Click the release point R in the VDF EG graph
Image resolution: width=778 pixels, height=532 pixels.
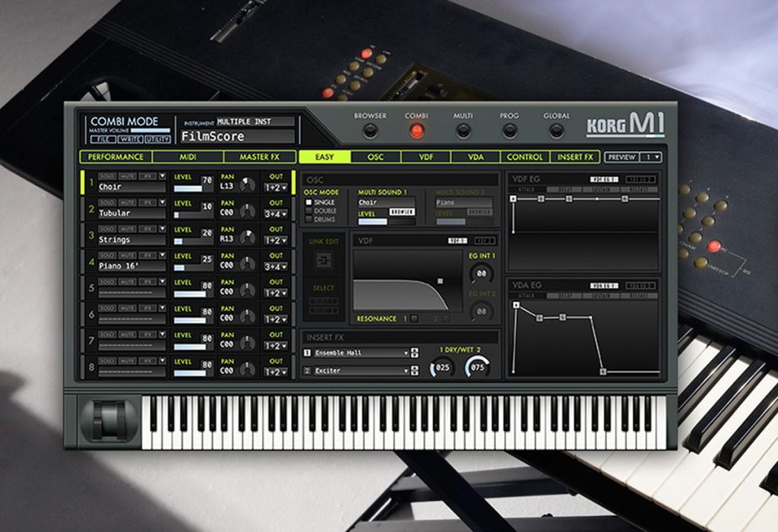pos(625,199)
